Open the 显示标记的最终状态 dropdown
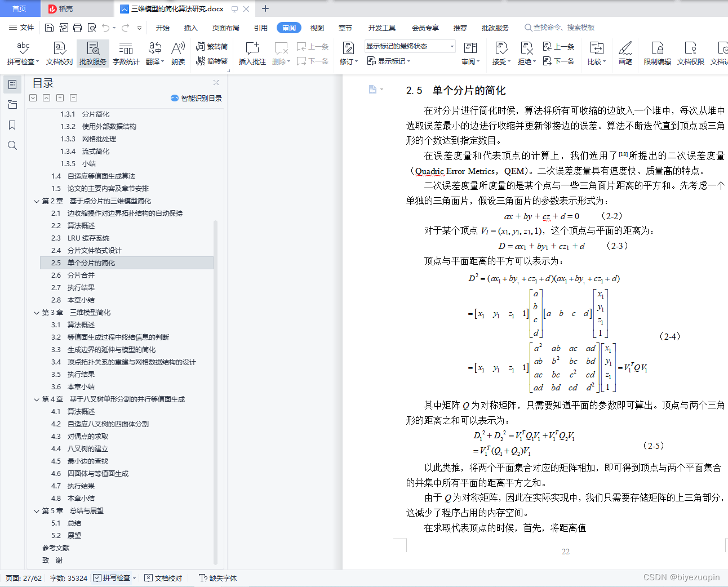728x587 pixels. (410, 46)
